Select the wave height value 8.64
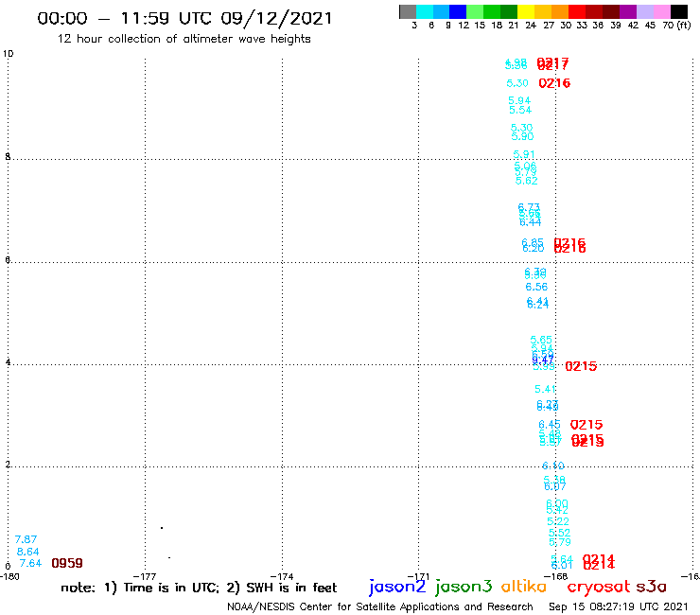 tap(27, 552)
